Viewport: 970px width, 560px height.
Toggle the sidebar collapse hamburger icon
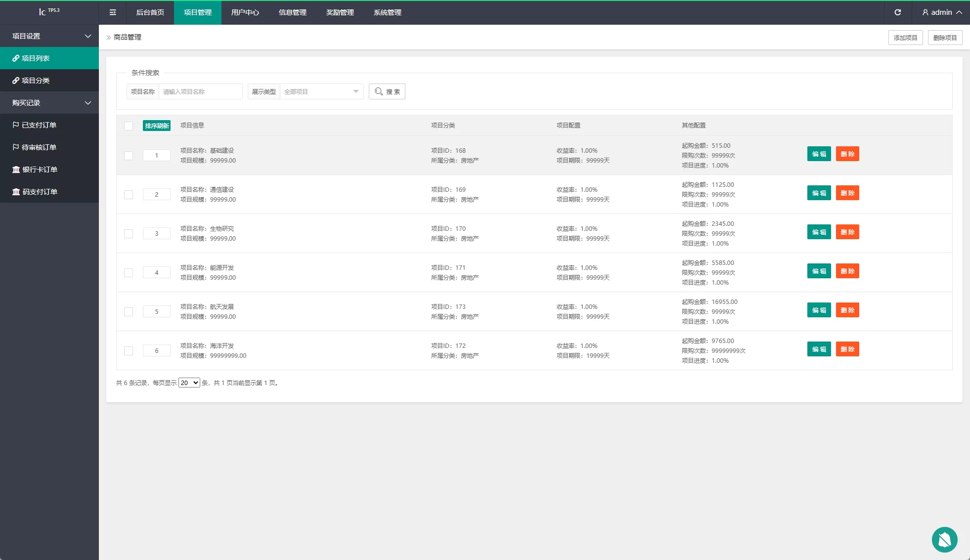pyautogui.click(x=113, y=12)
